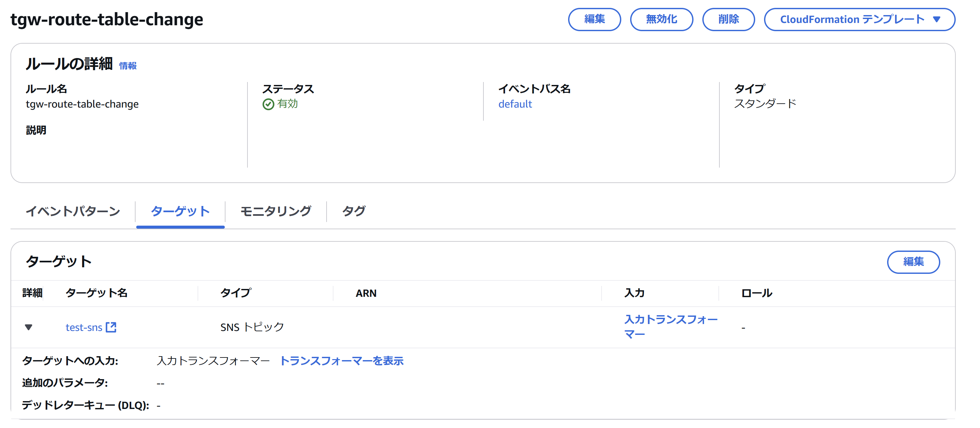The width and height of the screenshot is (980, 428).
Task: Click the 入力トランスフォーマー link in 入力 column
Action: 670,327
